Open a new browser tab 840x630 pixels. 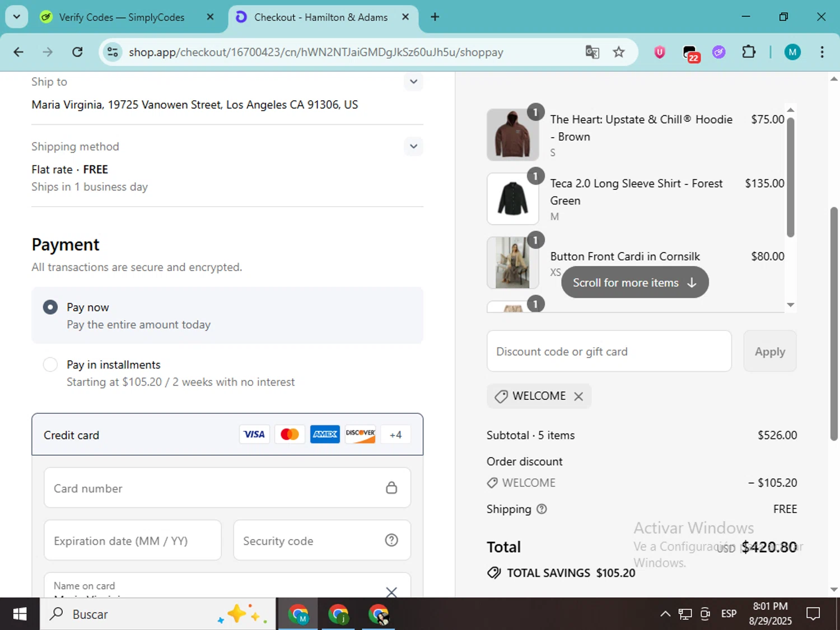[x=435, y=17]
